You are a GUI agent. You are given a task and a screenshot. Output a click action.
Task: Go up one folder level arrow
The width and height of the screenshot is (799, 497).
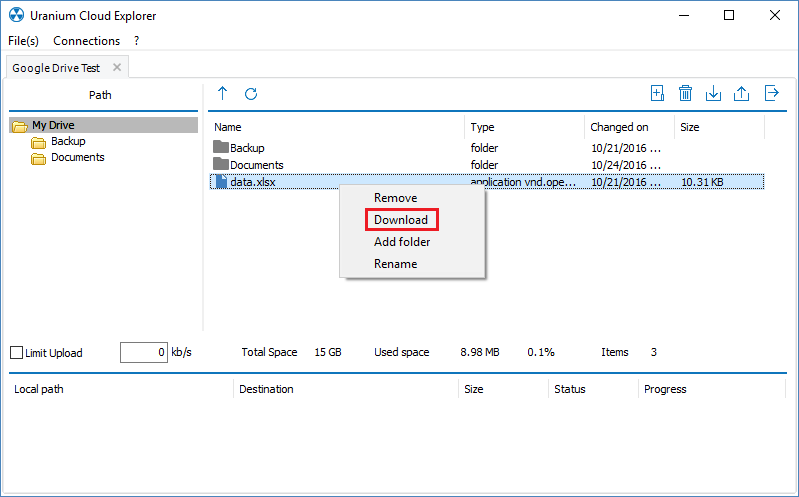222,93
